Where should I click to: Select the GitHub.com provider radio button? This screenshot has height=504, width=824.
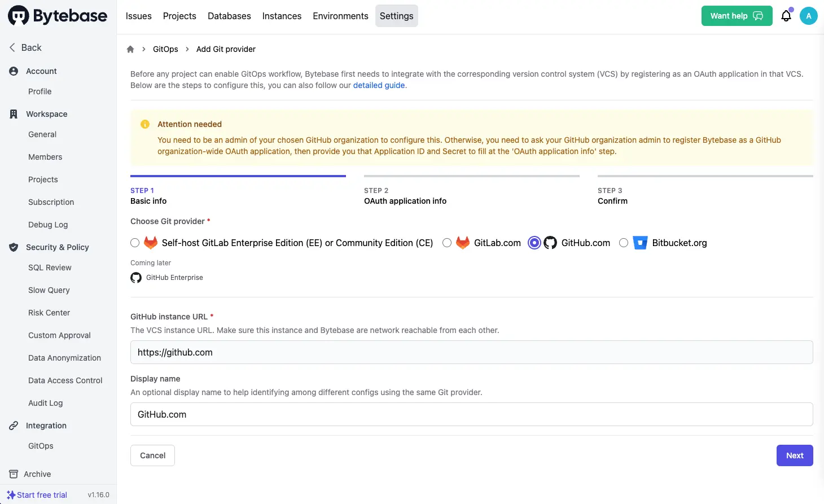pyautogui.click(x=534, y=242)
